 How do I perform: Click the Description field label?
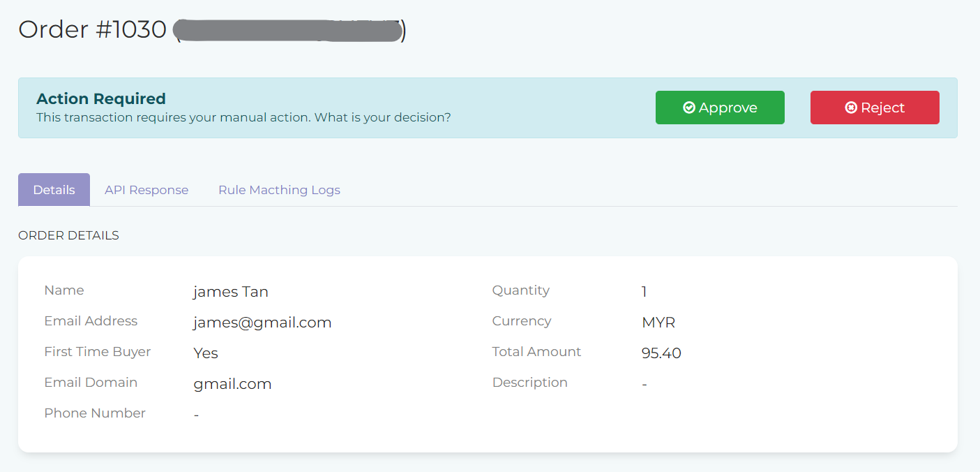tap(530, 383)
